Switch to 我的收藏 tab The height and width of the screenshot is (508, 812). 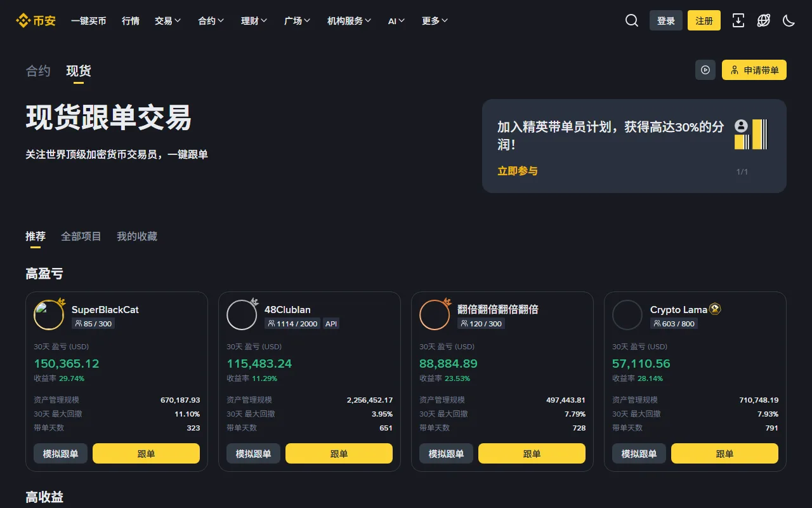(x=137, y=236)
